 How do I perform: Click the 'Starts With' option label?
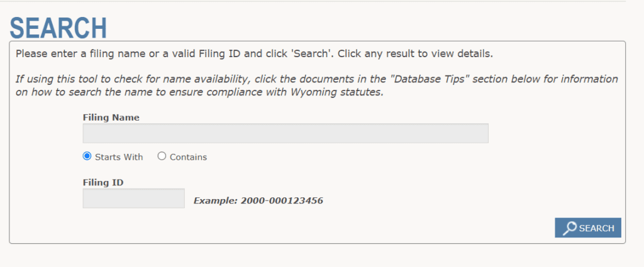pyautogui.click(x=119, y=157)
